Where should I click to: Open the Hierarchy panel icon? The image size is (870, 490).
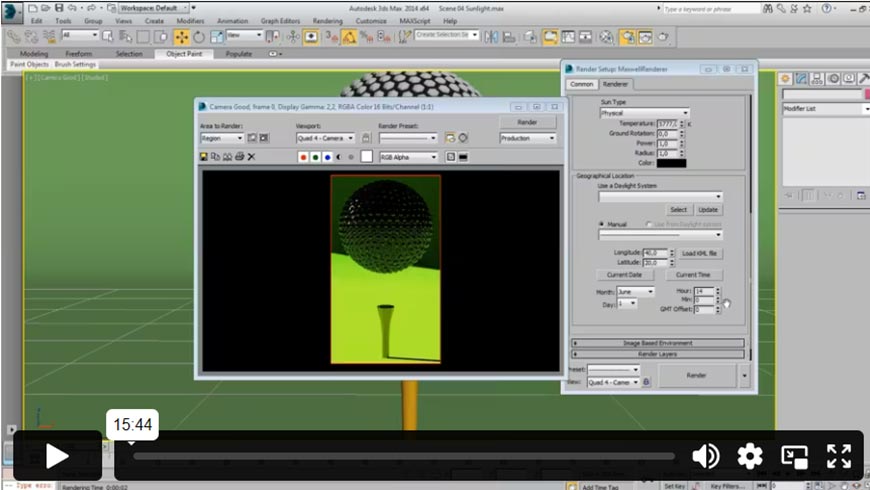pos(817,79)
